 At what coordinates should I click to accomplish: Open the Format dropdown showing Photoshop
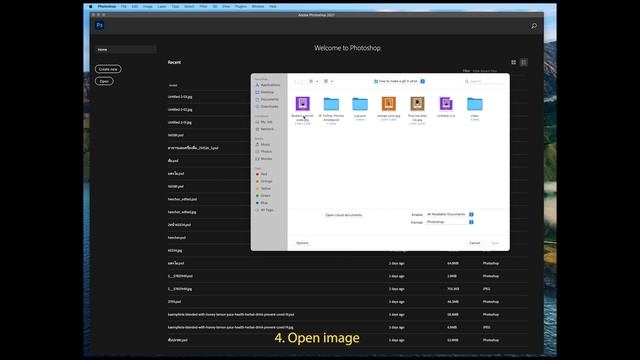(x=449, y=222)
